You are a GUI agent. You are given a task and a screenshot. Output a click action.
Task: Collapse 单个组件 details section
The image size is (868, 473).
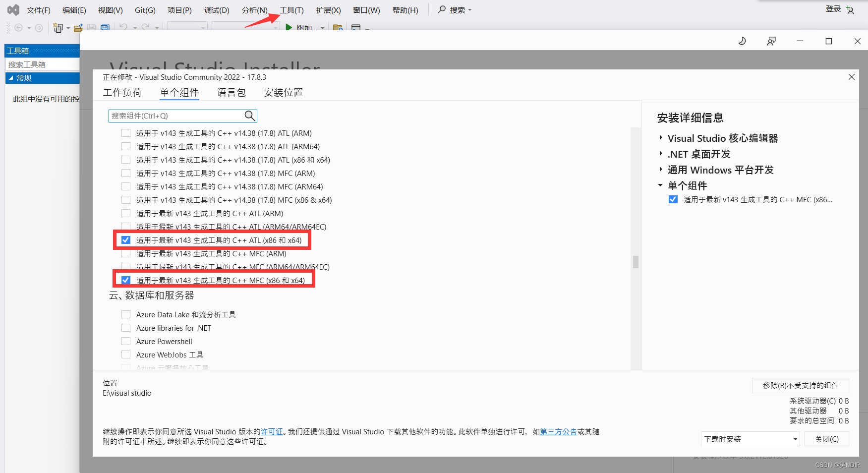(660, 185)
